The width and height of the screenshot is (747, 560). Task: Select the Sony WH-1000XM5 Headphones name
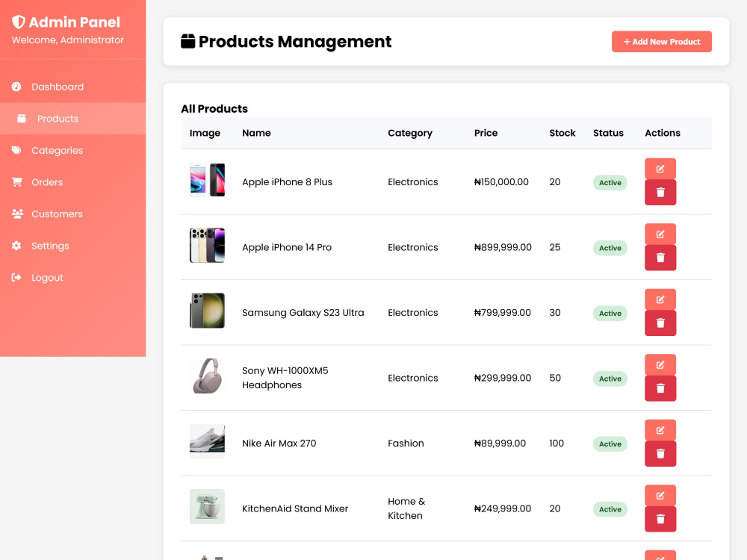click(285, 378)
